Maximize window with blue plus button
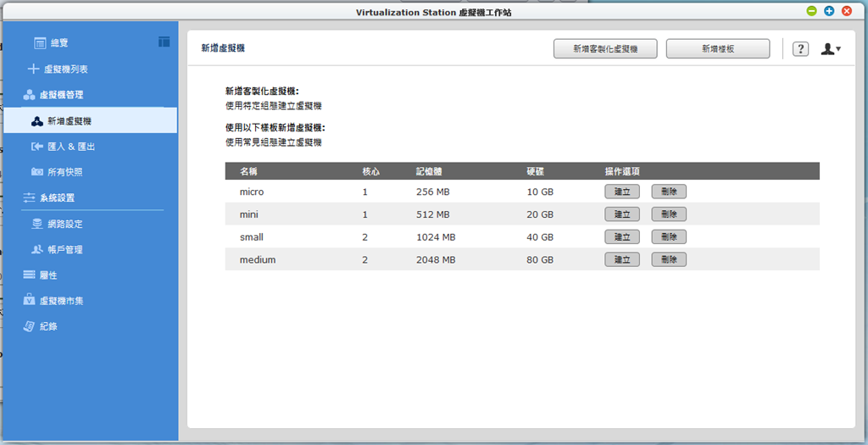 [829, 11]
